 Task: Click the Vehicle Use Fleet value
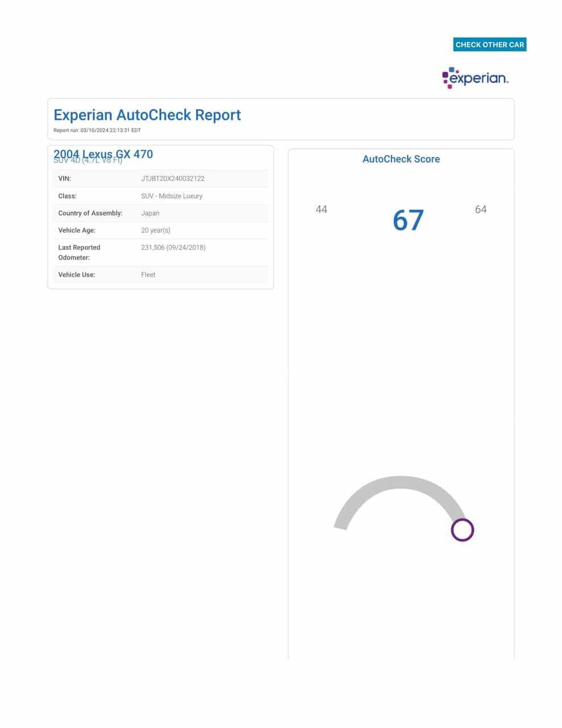click(148, 275)
